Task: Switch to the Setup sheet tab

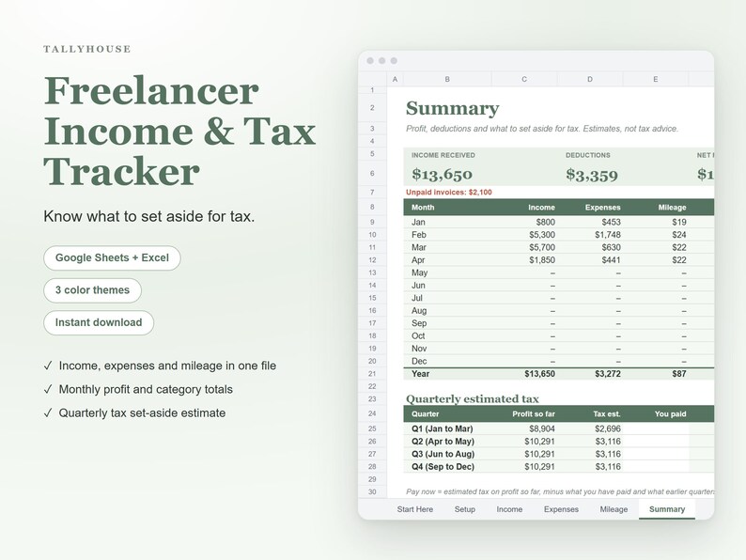Action: click(x=465, y=509)
